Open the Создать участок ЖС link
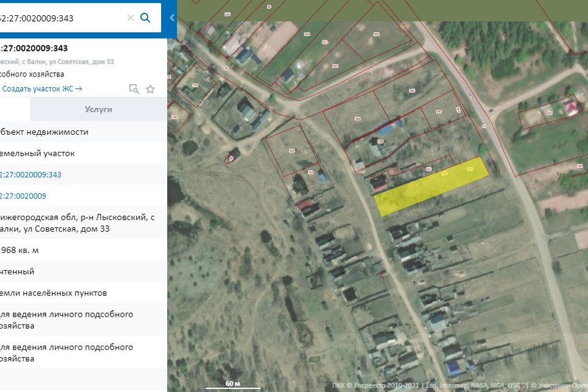 coord(42,89)
